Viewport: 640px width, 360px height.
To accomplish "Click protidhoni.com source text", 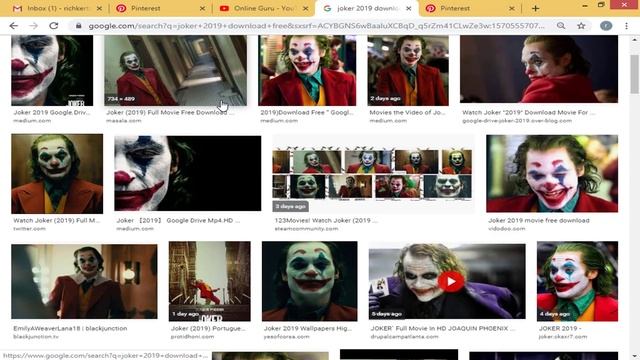I will [x=192, y=337].
